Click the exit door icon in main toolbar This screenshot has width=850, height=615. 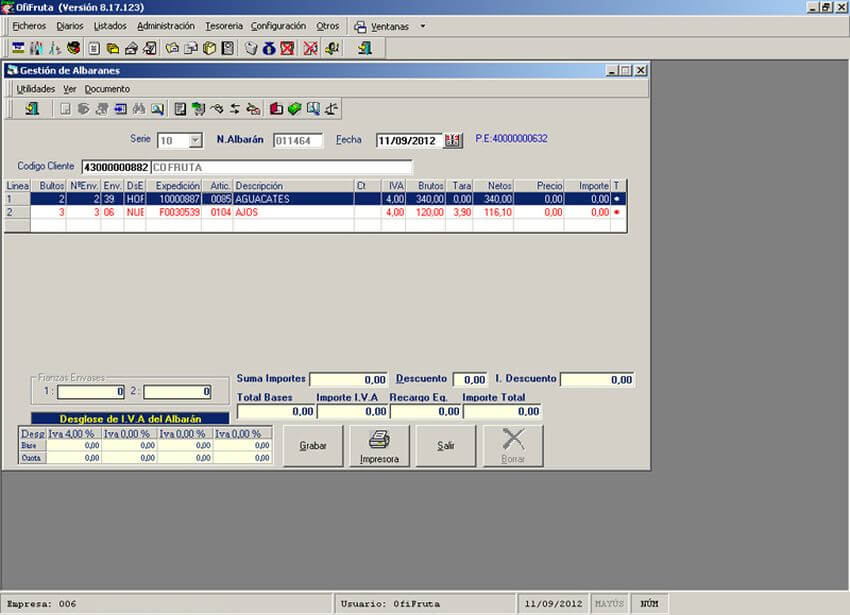tap(365, 48)
